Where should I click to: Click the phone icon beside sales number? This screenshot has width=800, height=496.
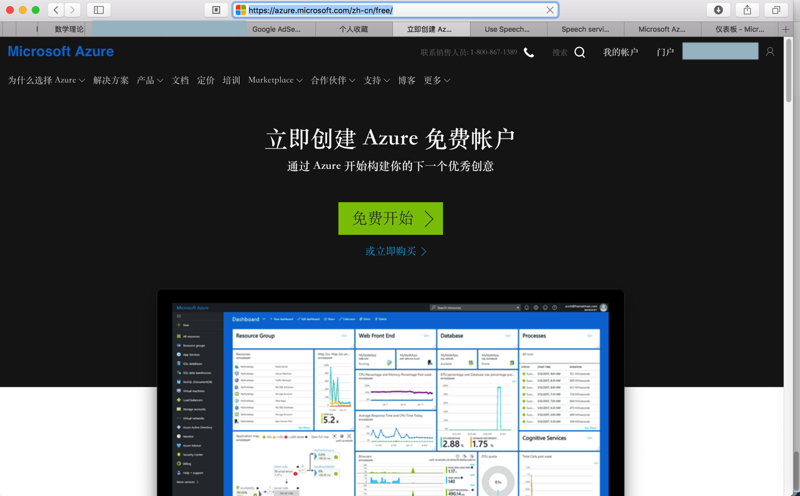click(529, 53)
